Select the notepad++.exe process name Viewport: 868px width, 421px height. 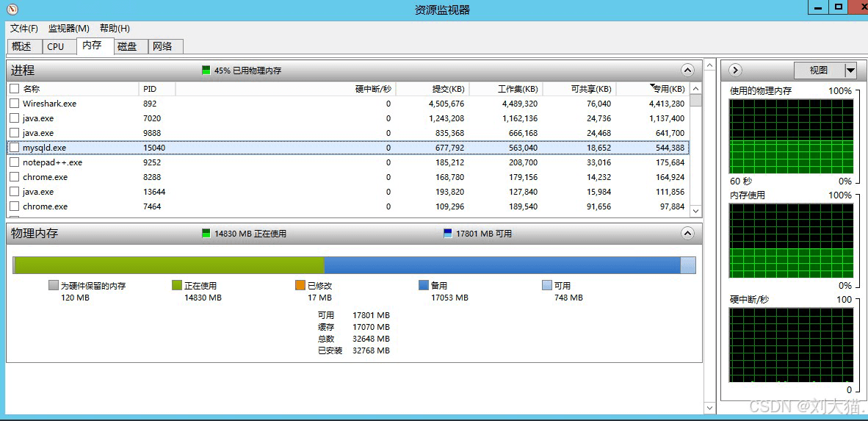coord(53,162)
